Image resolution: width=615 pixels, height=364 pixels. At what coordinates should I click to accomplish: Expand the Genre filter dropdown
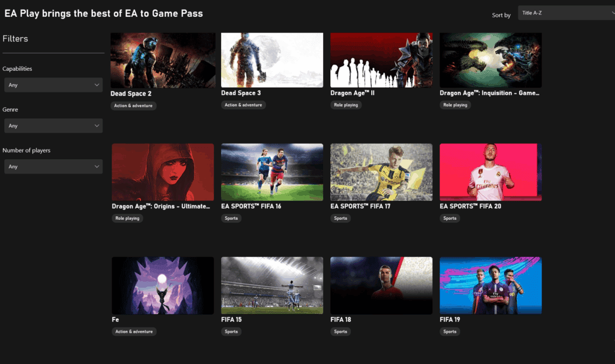[53, 126]
